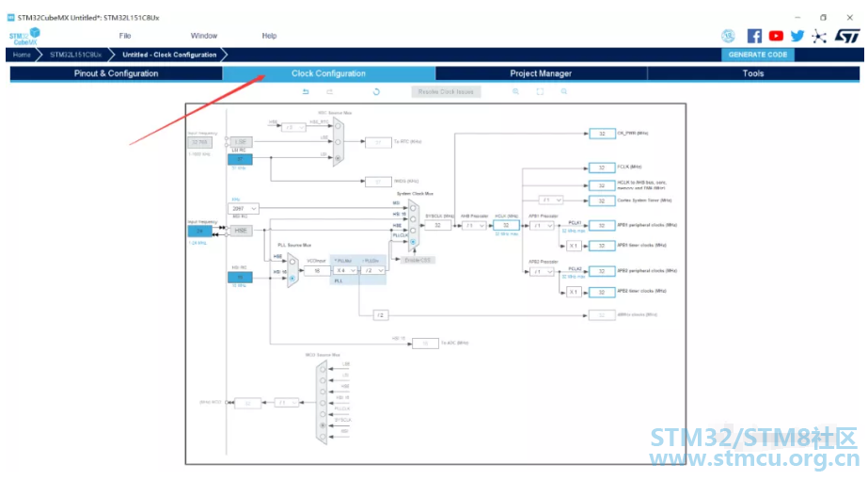
Task: Click the HSE input frequency field
Action: (x=200, y=231)
